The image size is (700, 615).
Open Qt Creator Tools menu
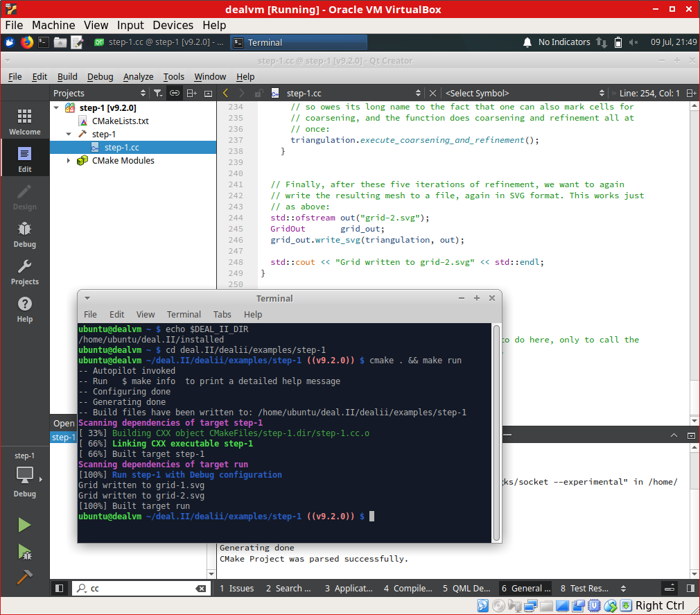click(x=174, y=77)
